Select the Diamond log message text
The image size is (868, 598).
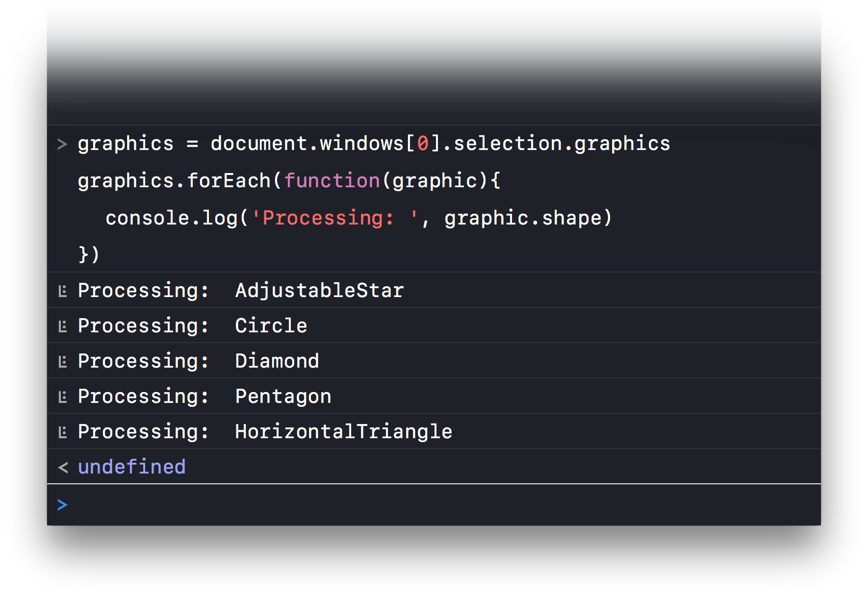[199, 361]
